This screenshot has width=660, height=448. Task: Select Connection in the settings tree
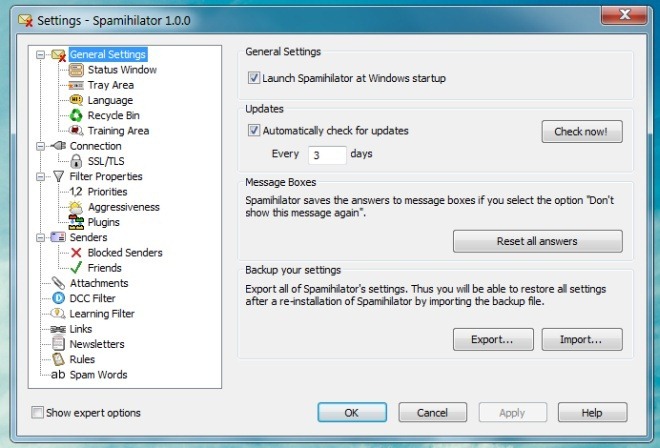[x=96, y=146]
